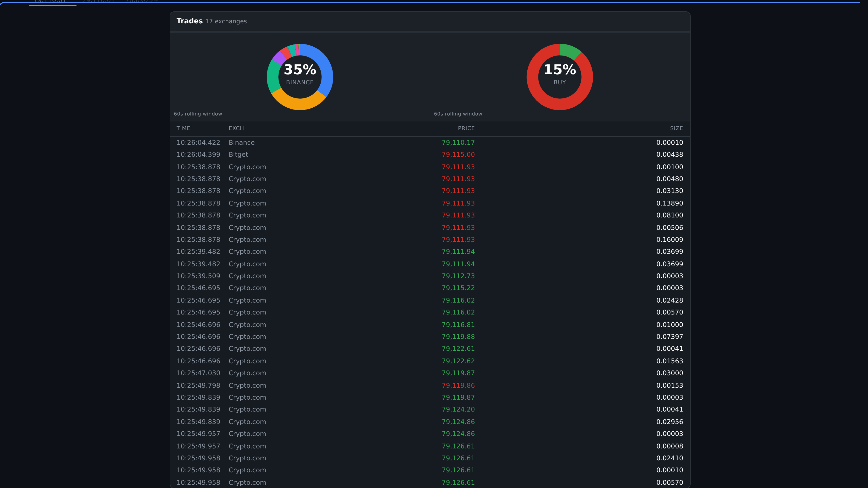Click the price 79,122.61

(458, 349)
